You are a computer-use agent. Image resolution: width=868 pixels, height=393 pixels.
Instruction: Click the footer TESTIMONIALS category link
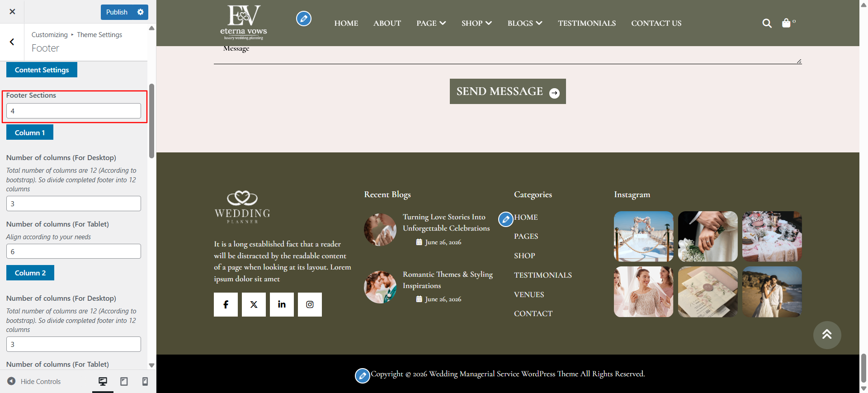click(x=543, y=275)
